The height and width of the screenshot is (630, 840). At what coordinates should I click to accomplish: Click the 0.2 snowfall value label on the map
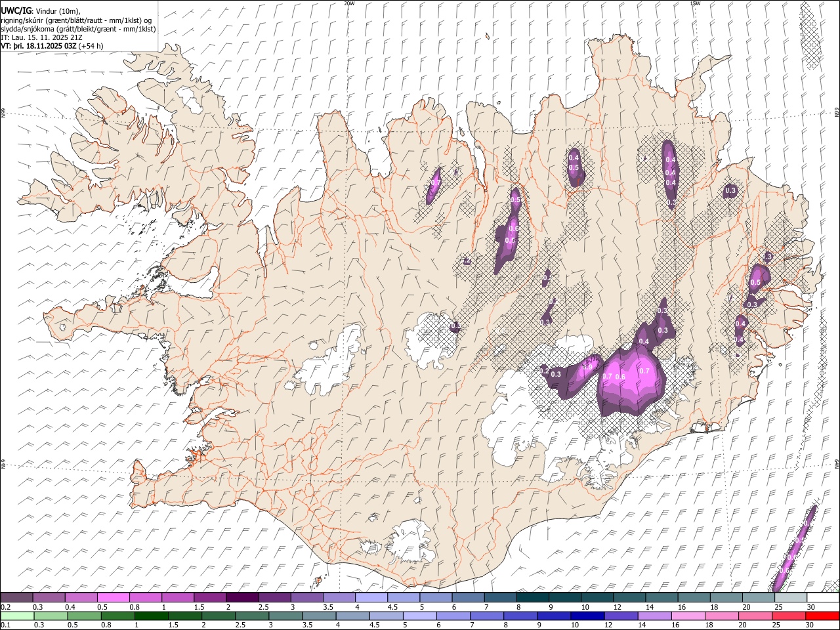point(544,371)
